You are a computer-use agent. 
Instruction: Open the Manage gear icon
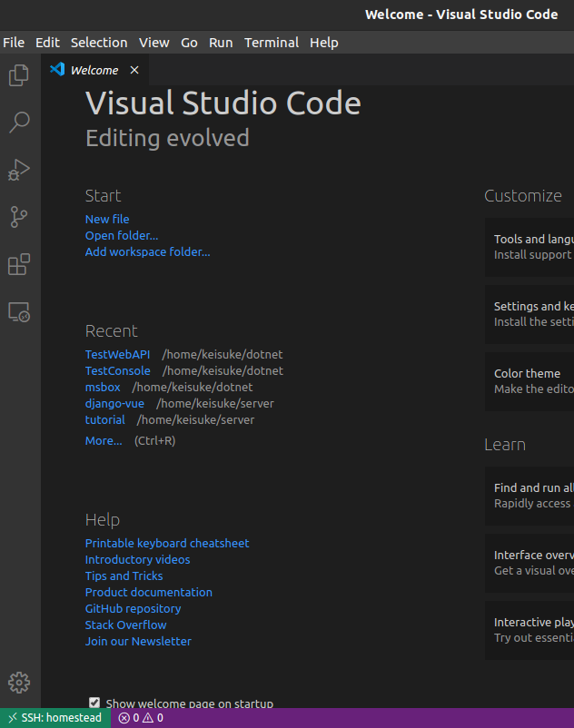click(19, 683)
